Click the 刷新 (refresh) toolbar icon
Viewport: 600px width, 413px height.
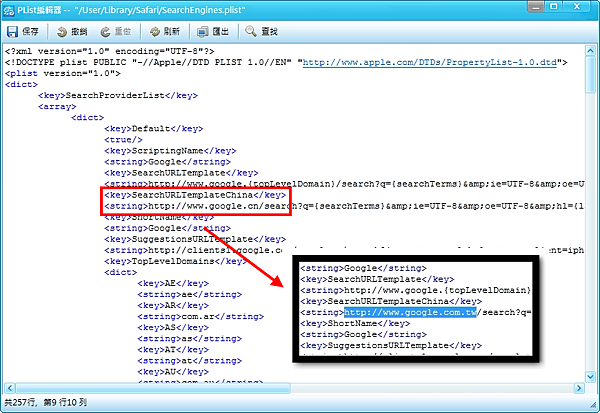(155, 32)
